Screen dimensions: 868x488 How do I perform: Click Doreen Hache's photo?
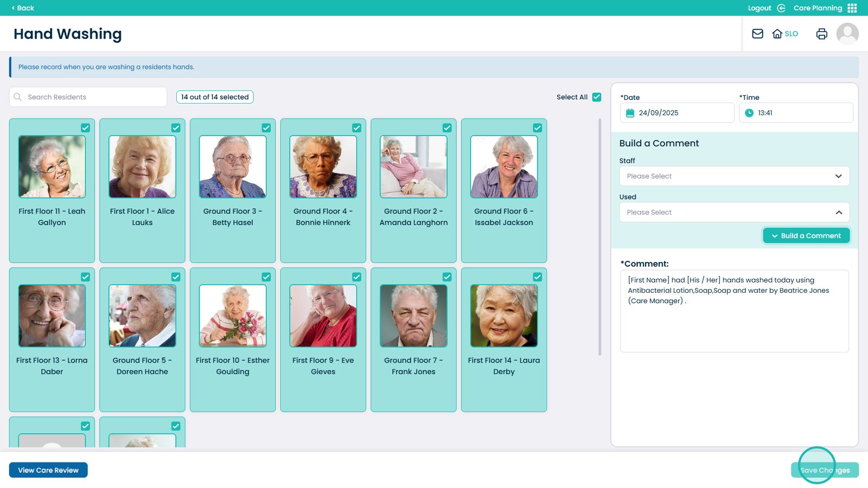(142, 316)
